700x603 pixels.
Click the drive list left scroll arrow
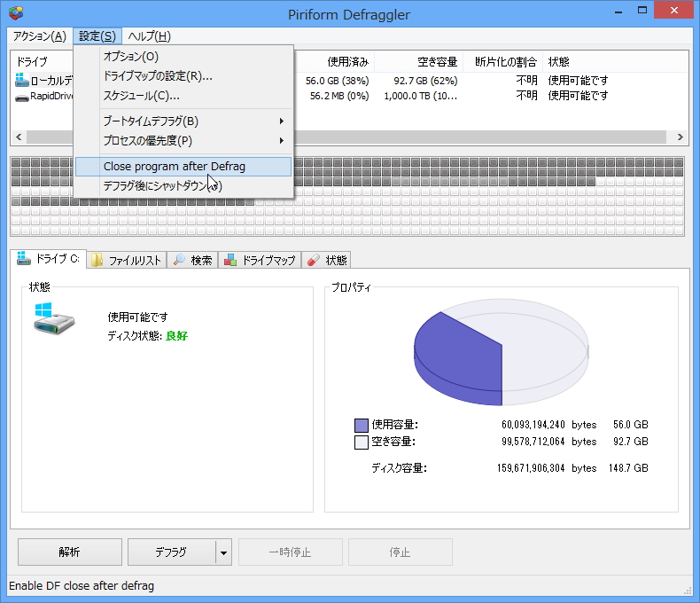click(19, 137)
